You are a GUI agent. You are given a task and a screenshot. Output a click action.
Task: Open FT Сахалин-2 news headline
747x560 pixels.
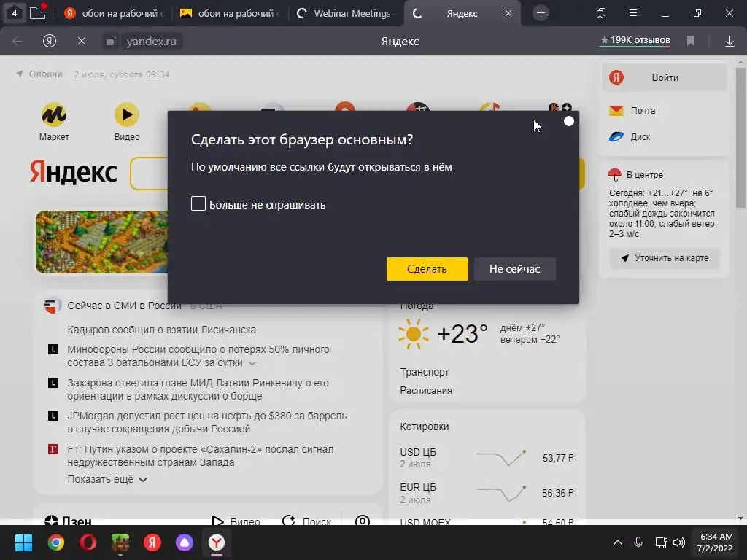click(200, 456)
